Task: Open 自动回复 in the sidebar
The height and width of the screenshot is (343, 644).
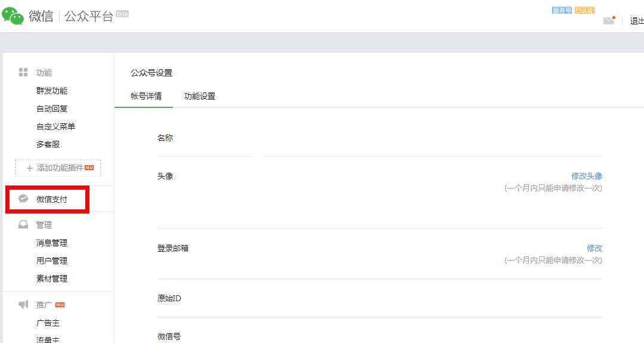Action: [52, 109]
